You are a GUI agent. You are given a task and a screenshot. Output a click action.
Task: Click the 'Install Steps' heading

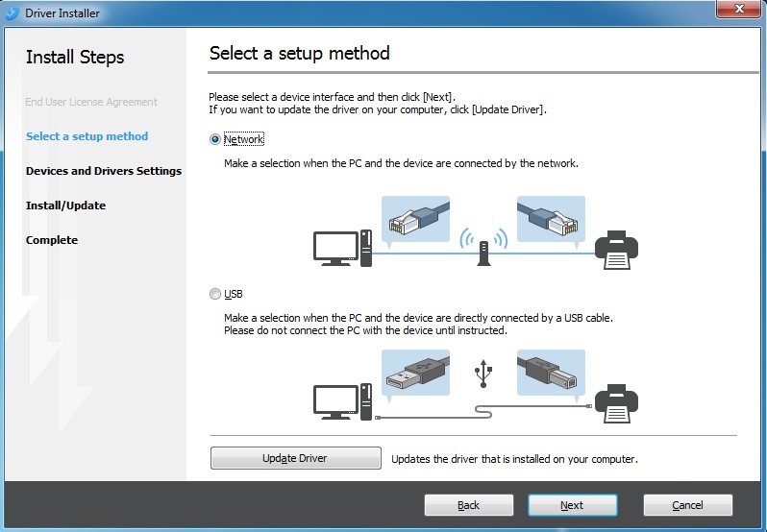click(75, 58)
